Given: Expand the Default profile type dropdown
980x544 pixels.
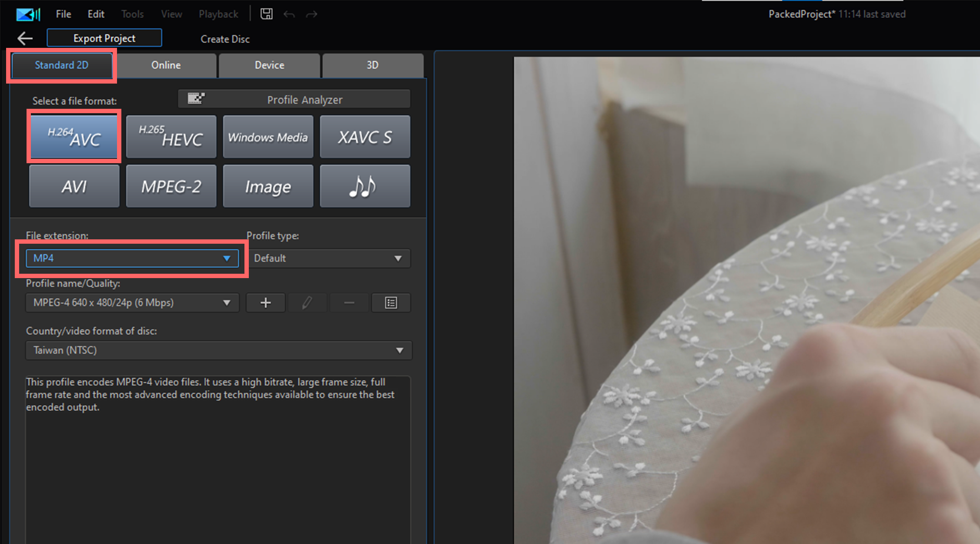Looking at the screenshot, I should click(328, 258).
